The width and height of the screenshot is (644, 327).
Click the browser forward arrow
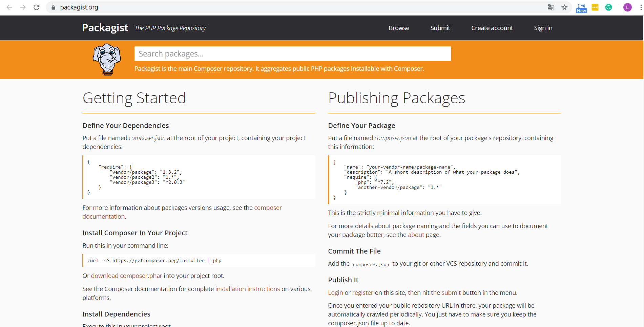[23, 7]
